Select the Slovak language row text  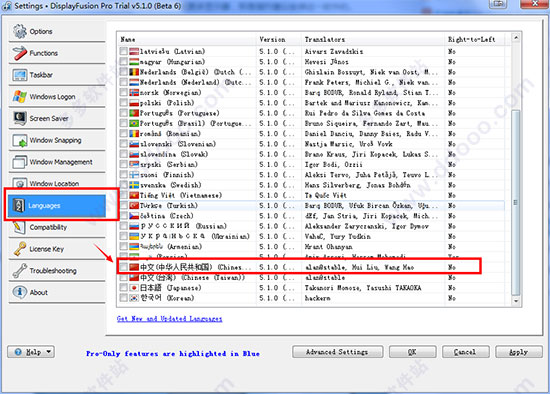click(174, 154)
